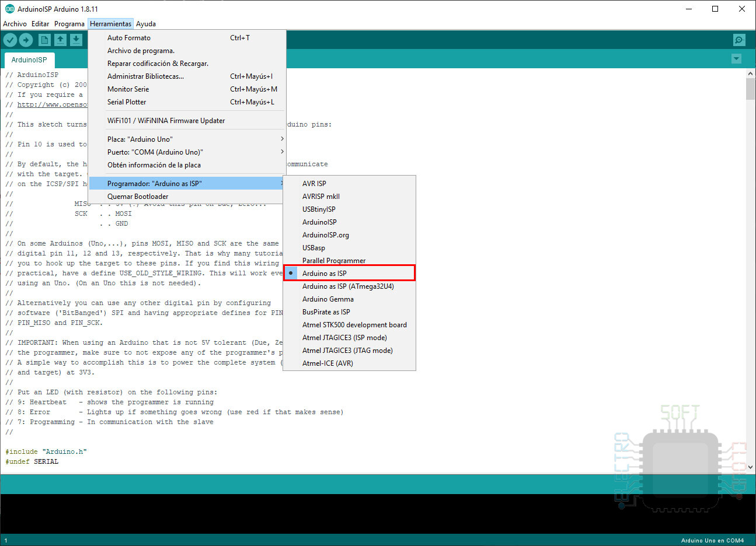
Task: Select Atmel-ICE (AVR) programmer
Action: click(349, 363)
